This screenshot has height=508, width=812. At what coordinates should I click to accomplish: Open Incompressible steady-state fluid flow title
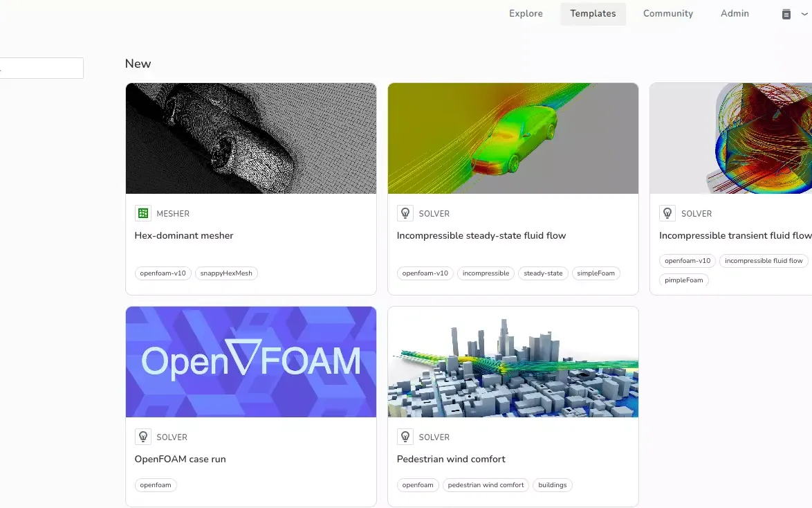pos(481,235)
